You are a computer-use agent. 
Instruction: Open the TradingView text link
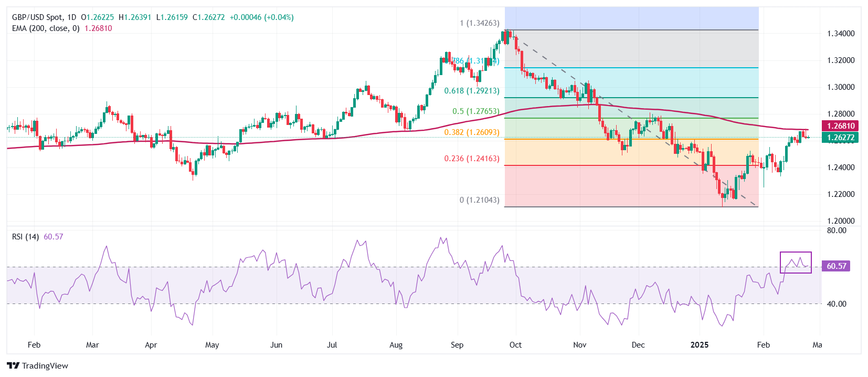(45, 366)
